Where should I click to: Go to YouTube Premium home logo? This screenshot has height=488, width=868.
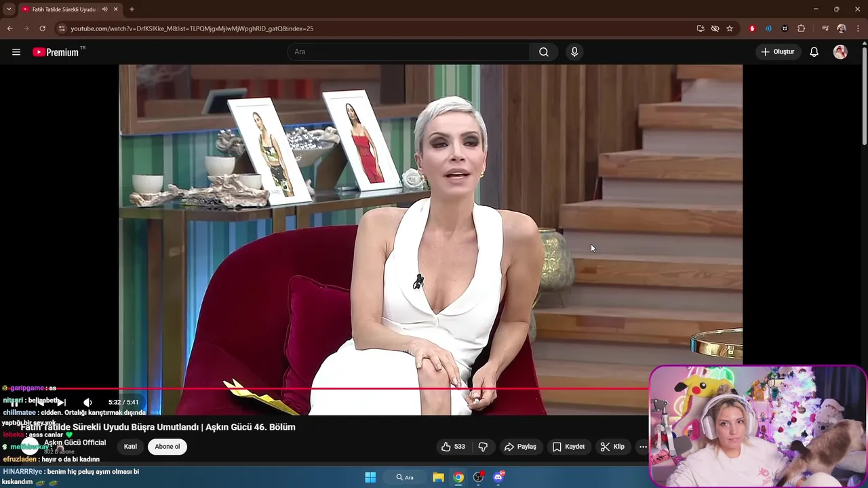[x=56, y=52]
